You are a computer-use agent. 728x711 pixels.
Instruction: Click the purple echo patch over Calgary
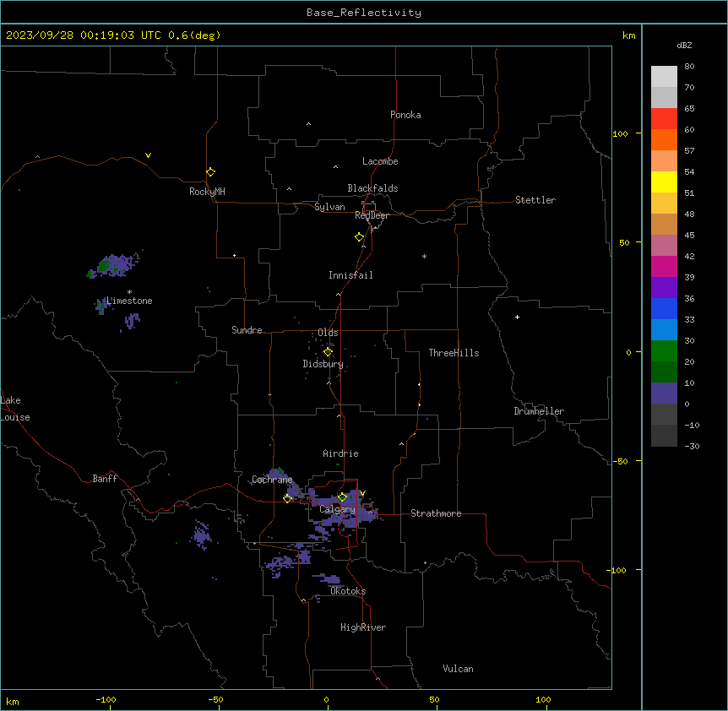344,509
